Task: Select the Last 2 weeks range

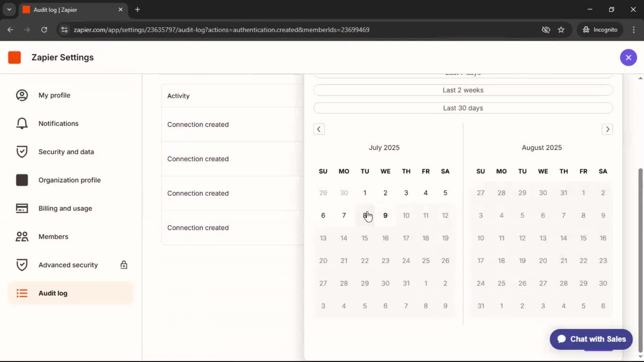Action: [463, 90]
